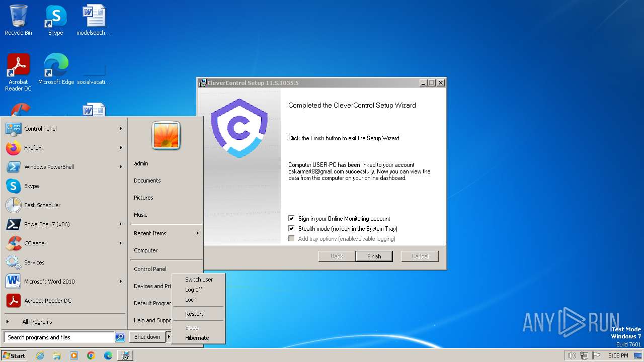Expand PowerShell 7 (x86) jump list arrow

(121, 224)
